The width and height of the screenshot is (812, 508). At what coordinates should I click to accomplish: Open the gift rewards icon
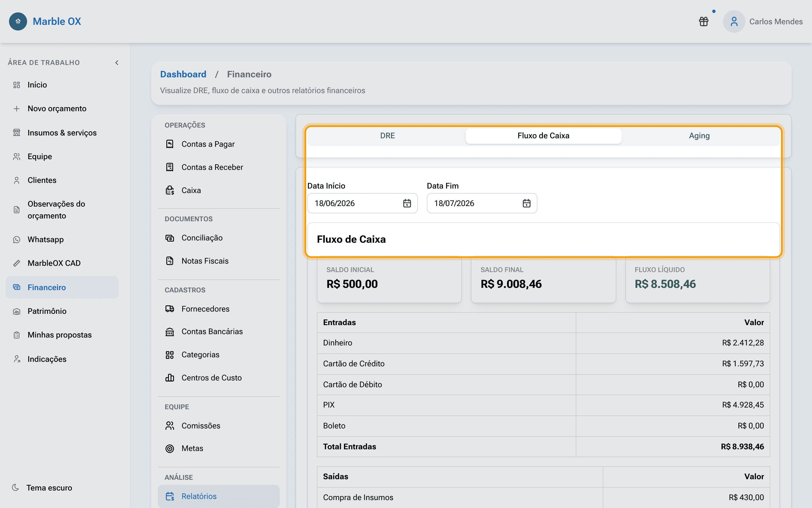coord(704,21)
